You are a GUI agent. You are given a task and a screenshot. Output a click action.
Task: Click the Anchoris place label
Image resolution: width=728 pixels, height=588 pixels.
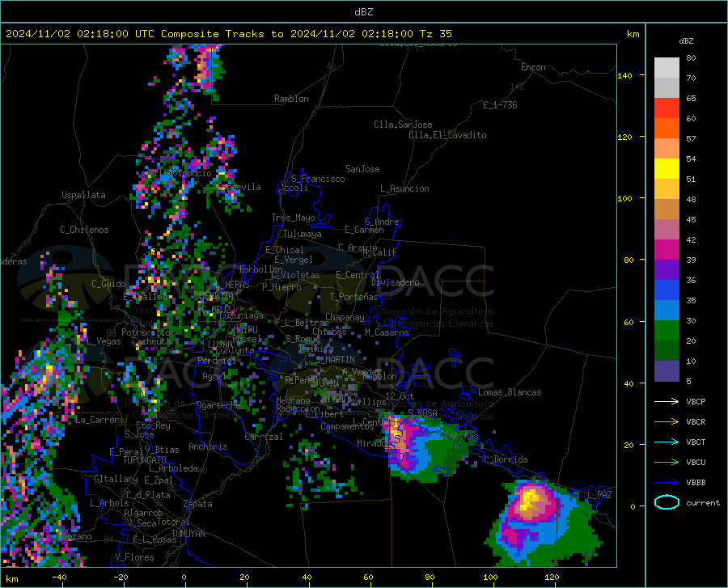click(208, 446)
